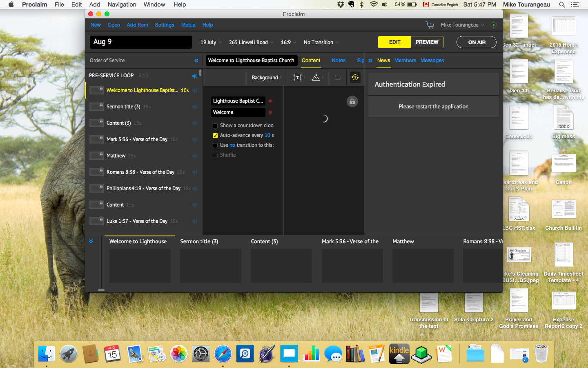The width and height of the screenshot is (588, 368).
Task: Open Evernote menu bar icon
Action: (x=351, y=4)
